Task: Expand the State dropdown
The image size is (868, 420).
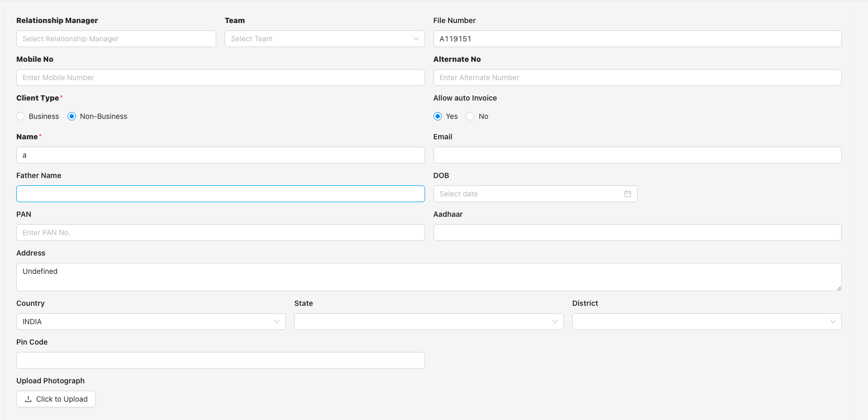Action: (429, 322)
